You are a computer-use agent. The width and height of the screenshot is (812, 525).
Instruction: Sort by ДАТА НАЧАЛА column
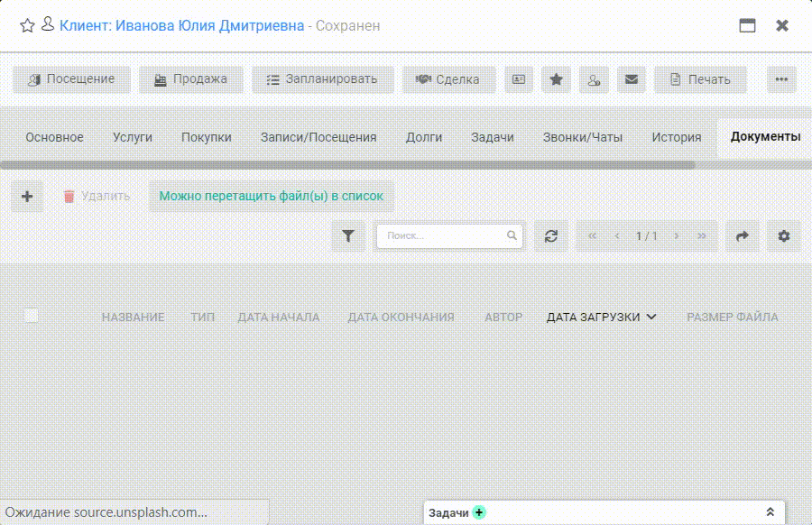click(x=279, y=318)
